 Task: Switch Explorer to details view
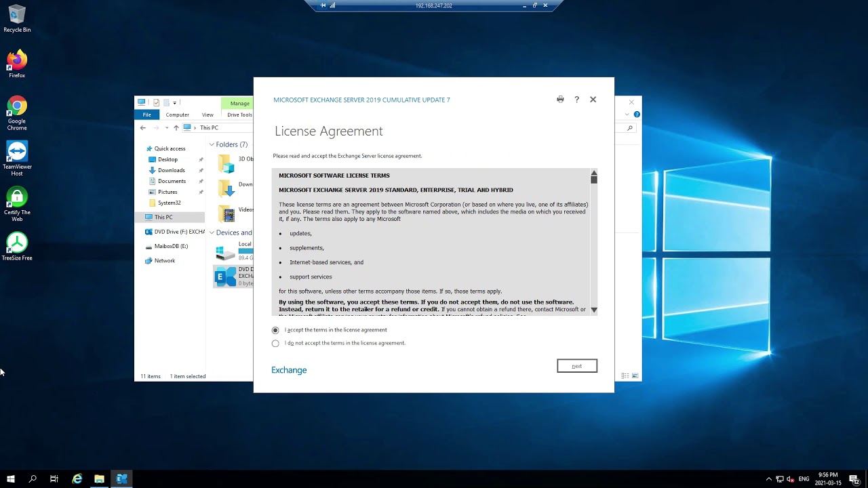625,376
